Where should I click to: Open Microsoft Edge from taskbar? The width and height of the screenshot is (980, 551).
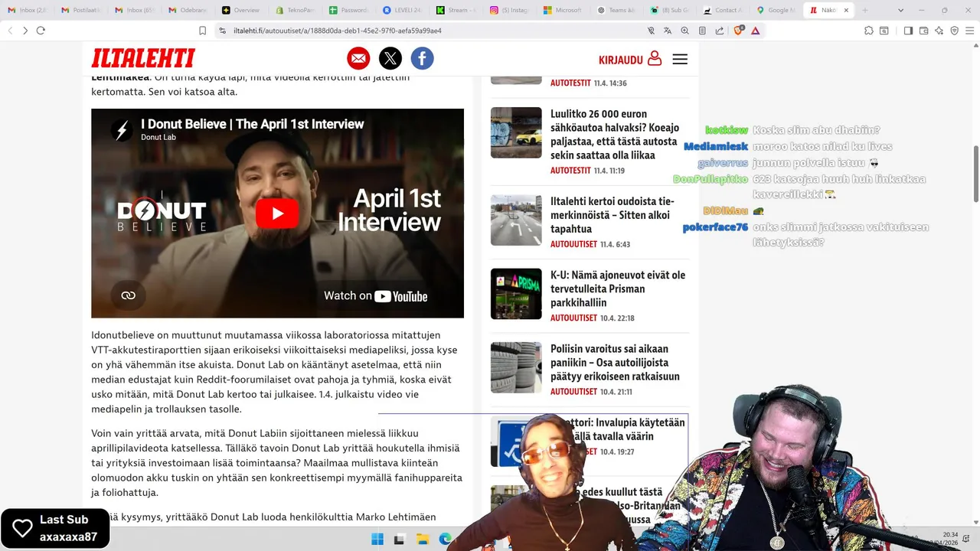click(445, 540)
